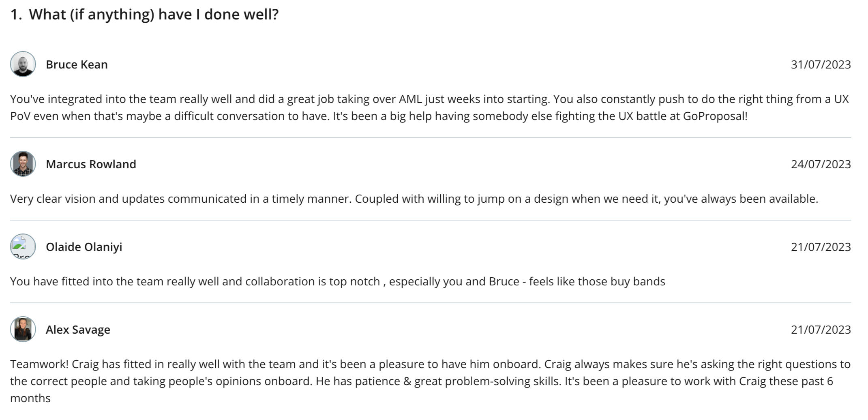The height and width of the screenshot is (420, 868).
Task: Click Alex's comment starting with "Teamwork!"
Action: (x=430, y=364)
